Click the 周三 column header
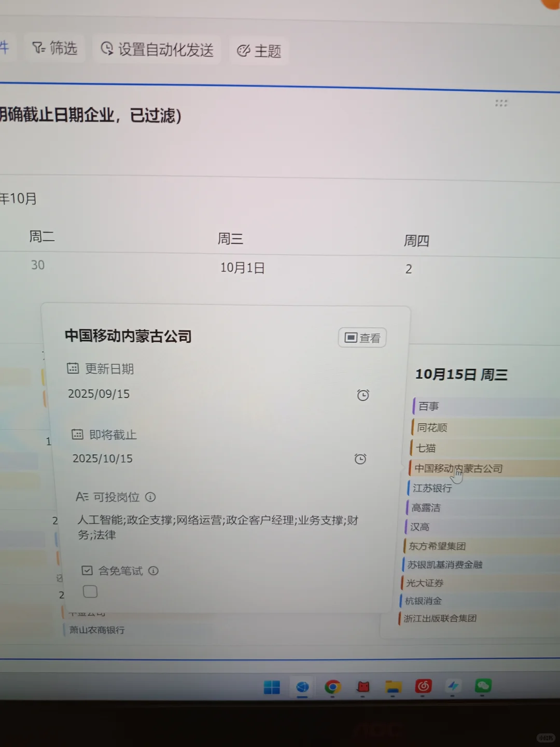The width and height of the screenshot is (560, 747). (x=230, y=239)
